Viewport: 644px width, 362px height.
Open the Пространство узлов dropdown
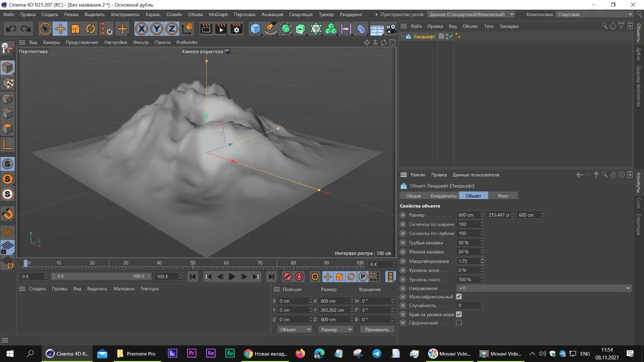[x=472, y=14]
